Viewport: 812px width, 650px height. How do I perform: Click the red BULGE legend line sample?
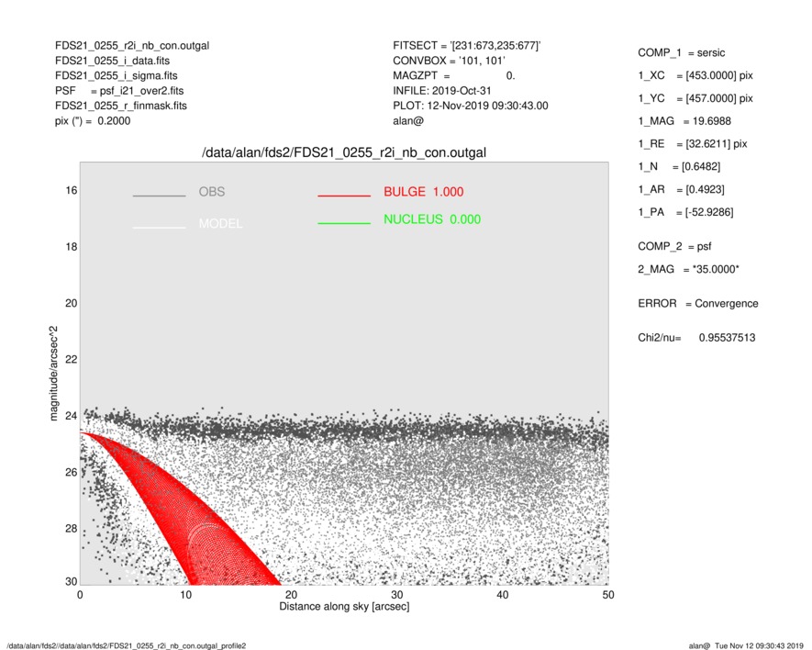click(344, 196)
